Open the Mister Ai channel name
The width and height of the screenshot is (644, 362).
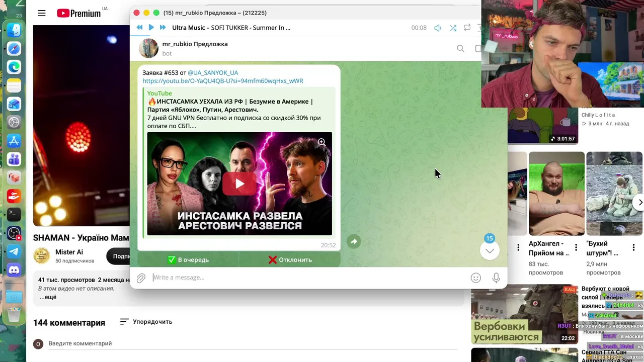(x=69, y=252)
